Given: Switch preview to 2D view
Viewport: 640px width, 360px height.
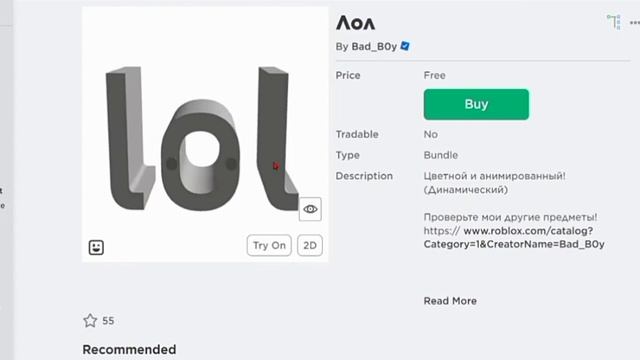Looking at the screenshot, I should (310, 245).
